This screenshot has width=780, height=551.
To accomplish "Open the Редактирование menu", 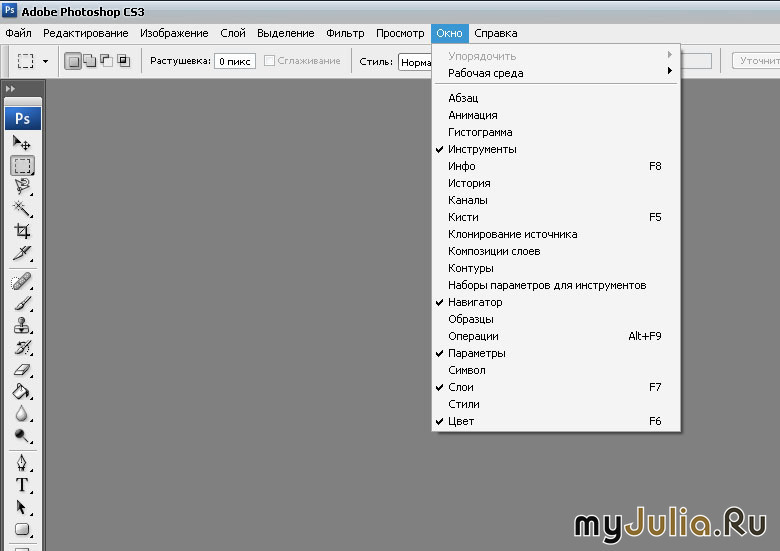I will pos(86,33).
